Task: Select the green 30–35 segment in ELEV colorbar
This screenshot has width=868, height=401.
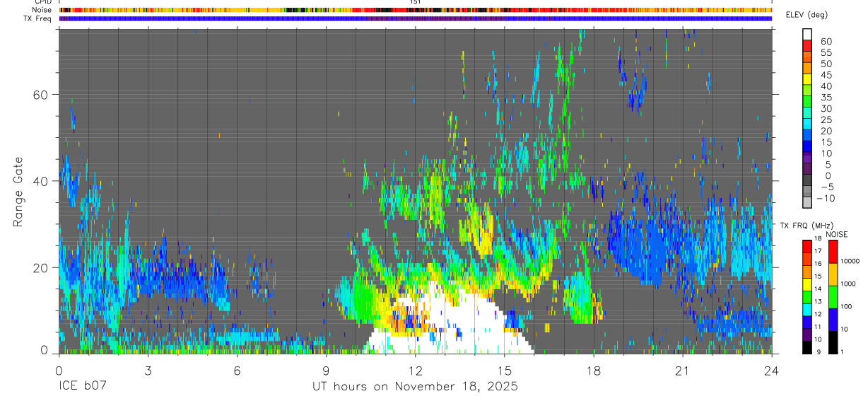Action: tap(807, 103)
